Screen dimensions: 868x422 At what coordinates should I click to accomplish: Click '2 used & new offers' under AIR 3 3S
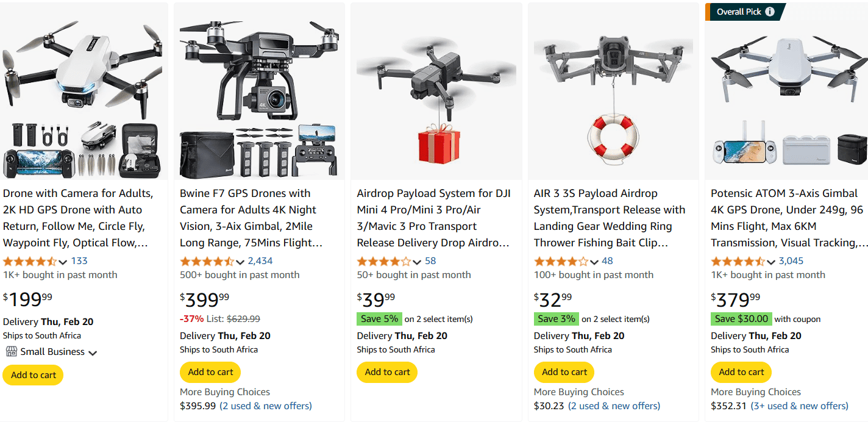(x=614, y=405)
